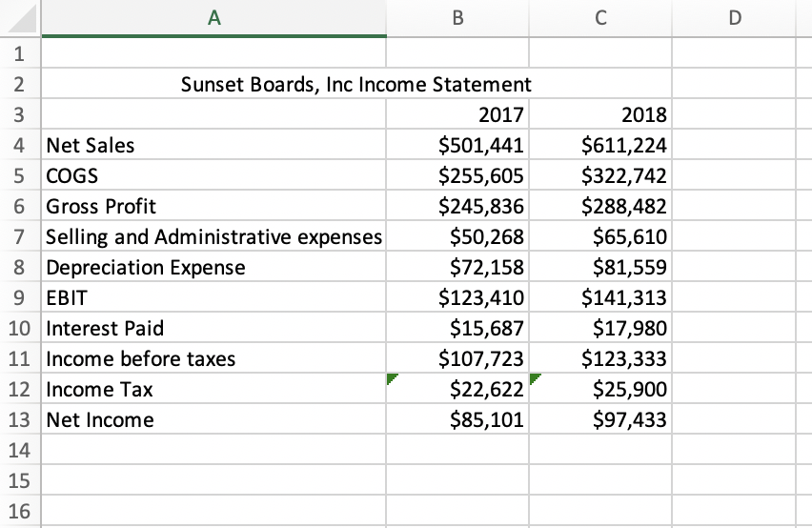
Task: Click the $22,622 income tax value
Action: [457, 389]
